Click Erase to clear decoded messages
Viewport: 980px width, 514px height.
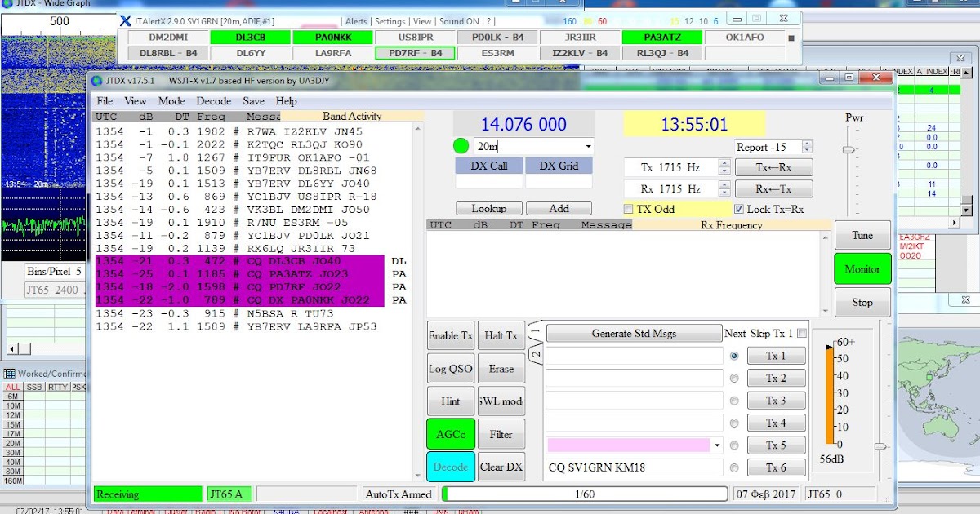pos(501,368)
